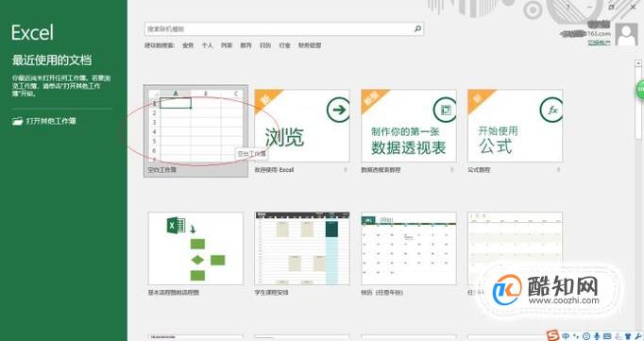The height and width of the screenshot is (341, 644).
Task: Open the student schedule template thumbnail
Action: pyautogui.click(x=302, y=248)
